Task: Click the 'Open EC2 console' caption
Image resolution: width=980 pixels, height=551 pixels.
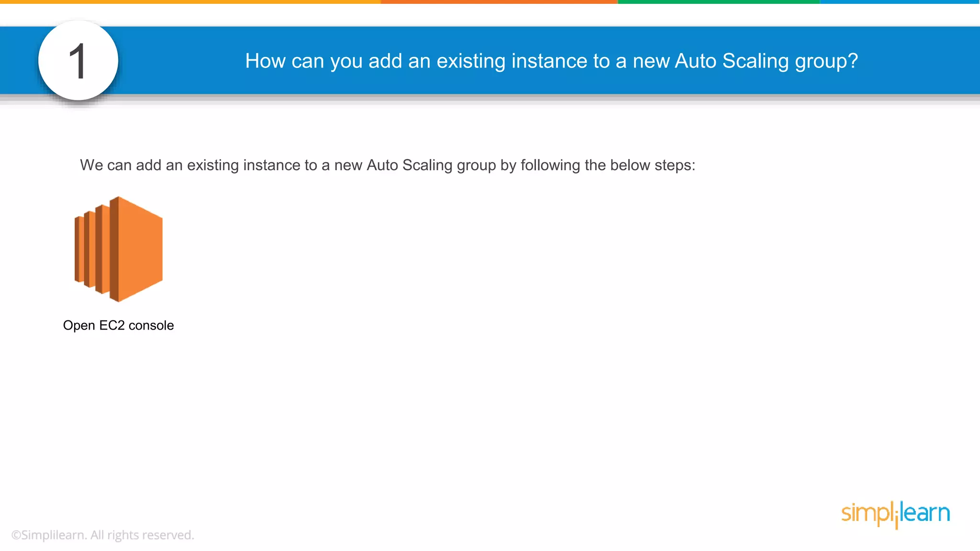Action: [x=118, y=325]
